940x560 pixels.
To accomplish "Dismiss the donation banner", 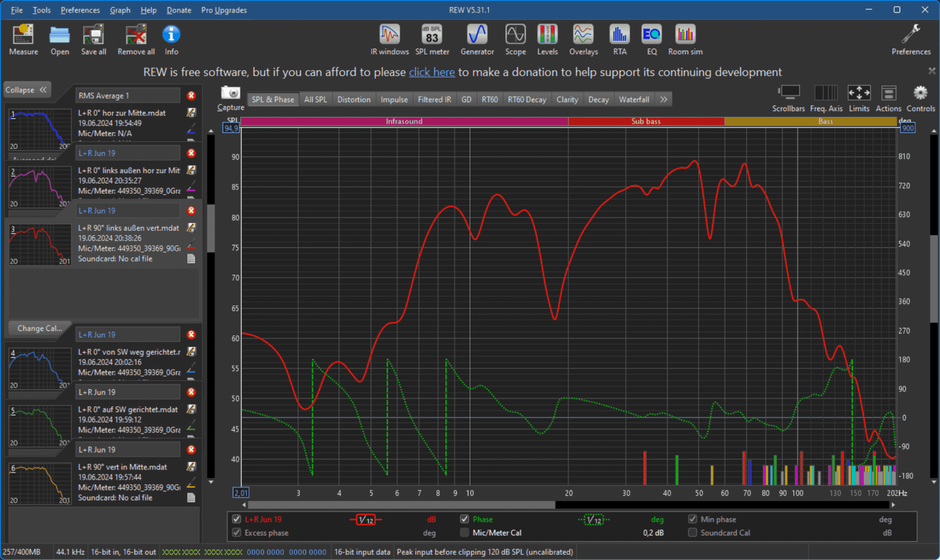I will [931, 71].
